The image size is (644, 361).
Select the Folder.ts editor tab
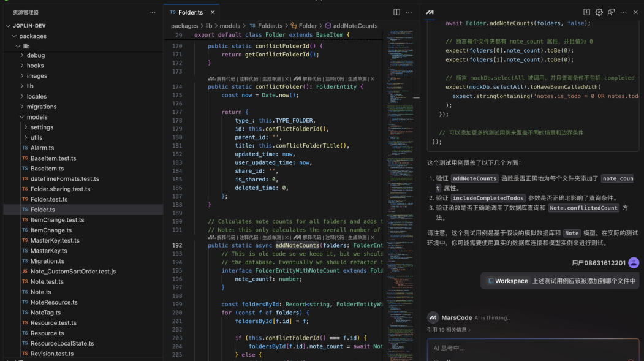pyautogui.click(x=190, y=12)
